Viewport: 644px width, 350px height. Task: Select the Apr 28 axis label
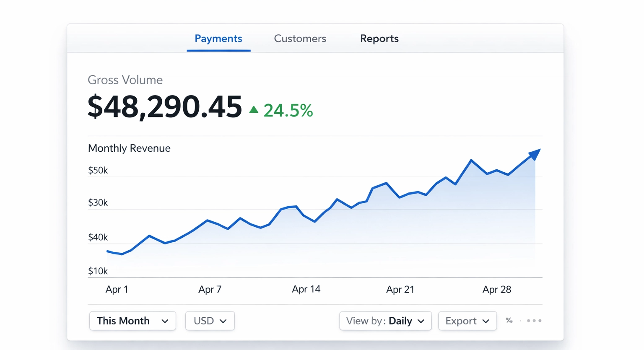tap(496, 289)
